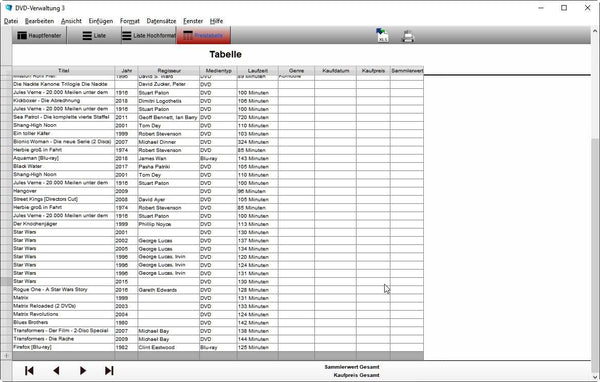Viewport: 600px width, 382px height.
Task: Jump to the last record with the skip-forward arrow
Action: click(x=109, y=371)
